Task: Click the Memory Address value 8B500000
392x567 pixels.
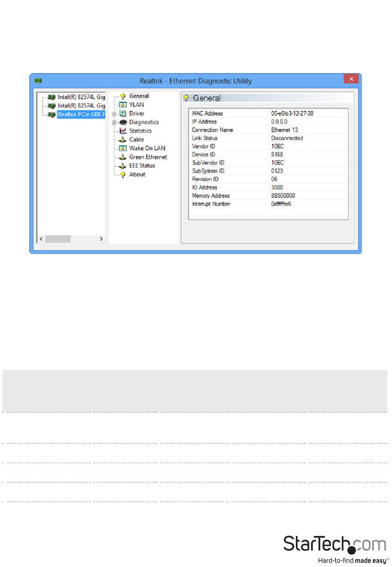Action: [283, 196]
